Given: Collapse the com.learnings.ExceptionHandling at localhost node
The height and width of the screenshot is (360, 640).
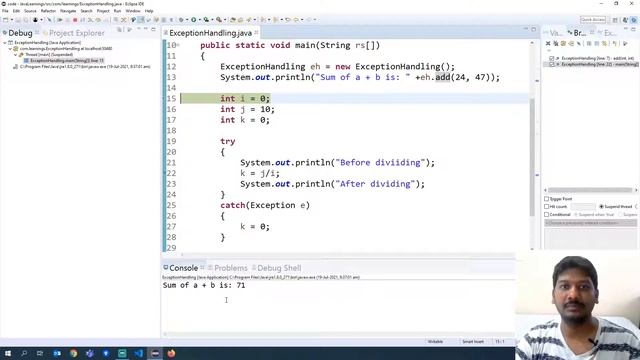Looking at the screenshot, I should pyautogui.click(x=10, y=49).
